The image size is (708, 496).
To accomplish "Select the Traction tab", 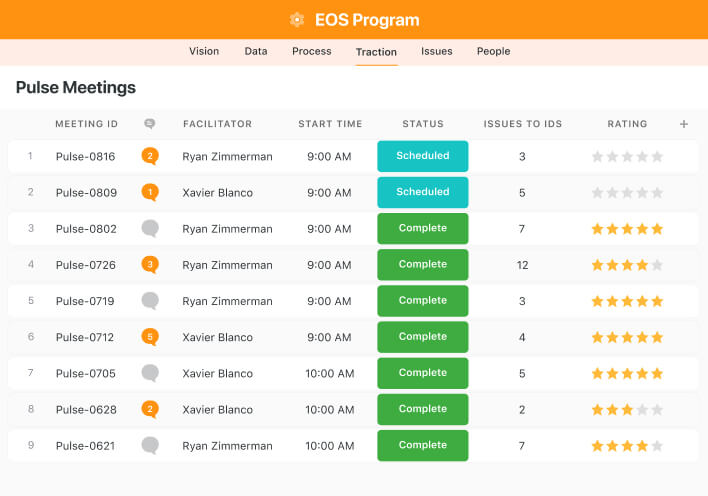I will 376,52.
